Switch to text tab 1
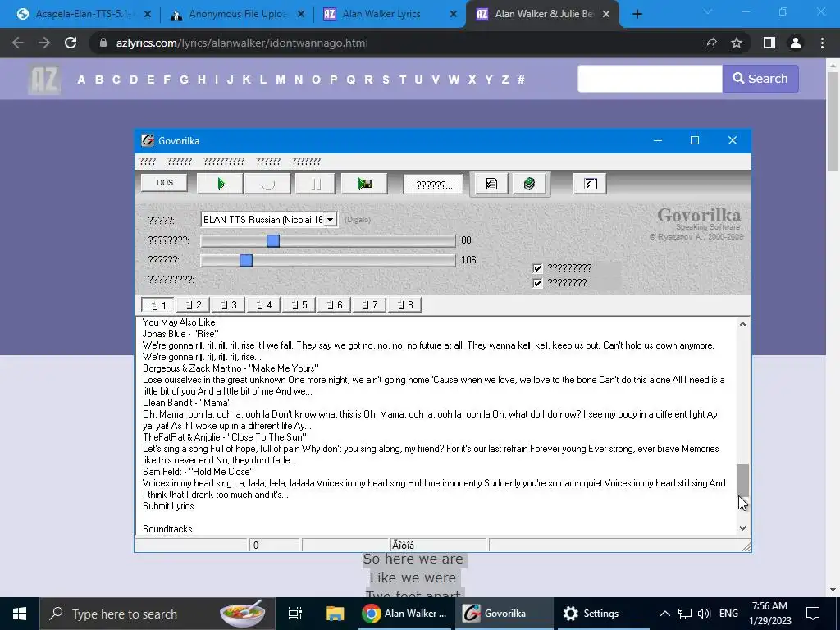Image resolution: width=840 pixels, height=630 pixels. coord(157,305)
